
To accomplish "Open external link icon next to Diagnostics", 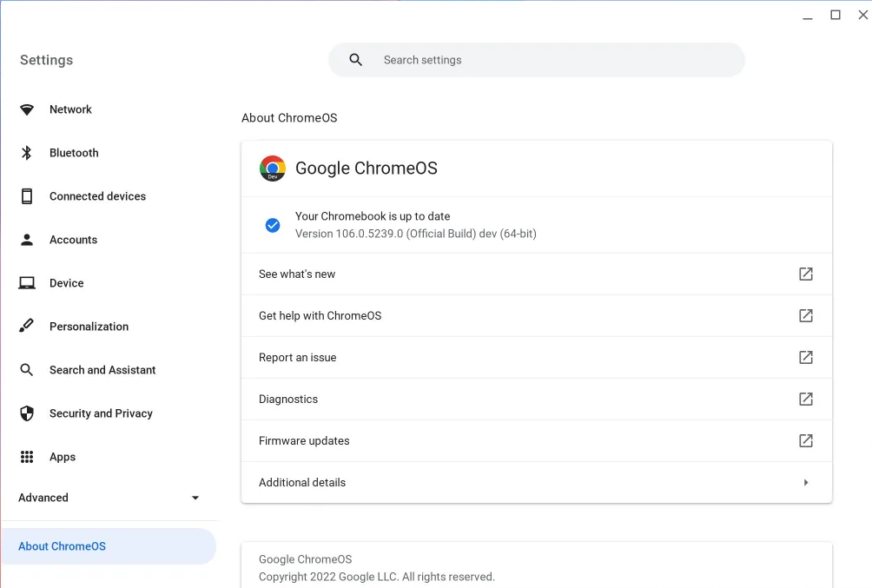I will click(x=805, y=399).
